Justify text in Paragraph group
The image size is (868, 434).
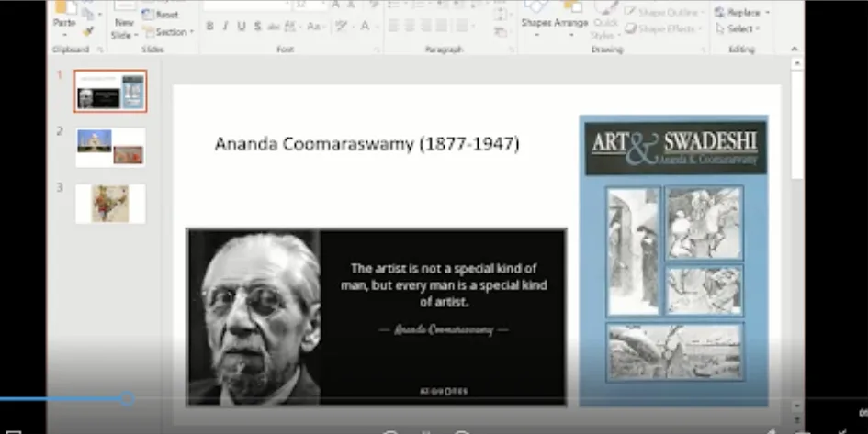point(442,26)
